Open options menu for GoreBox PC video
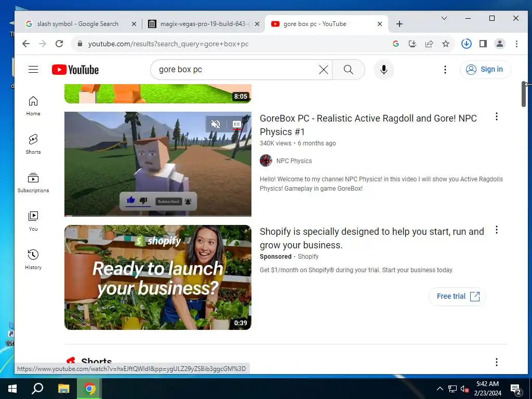Screen dimensions: 532x399 tap(497, 117)
